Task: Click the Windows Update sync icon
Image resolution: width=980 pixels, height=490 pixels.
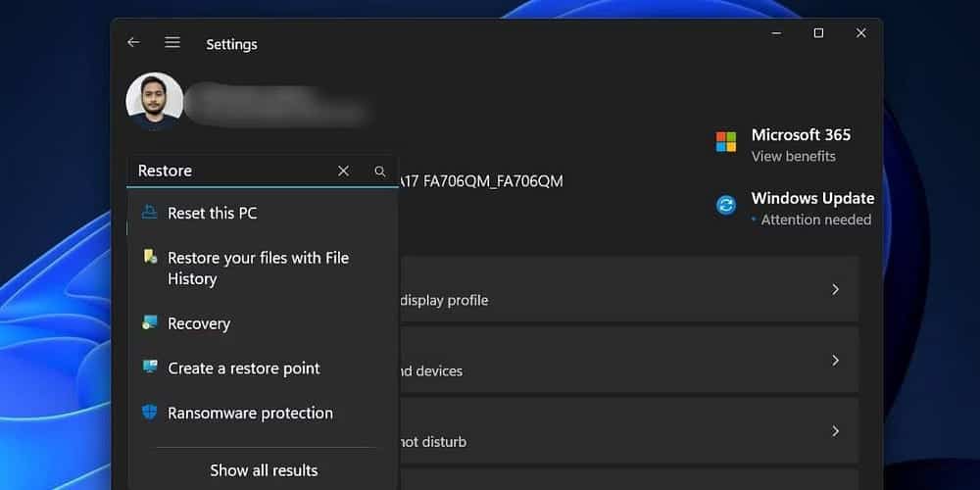Action: tap(725, 205)
